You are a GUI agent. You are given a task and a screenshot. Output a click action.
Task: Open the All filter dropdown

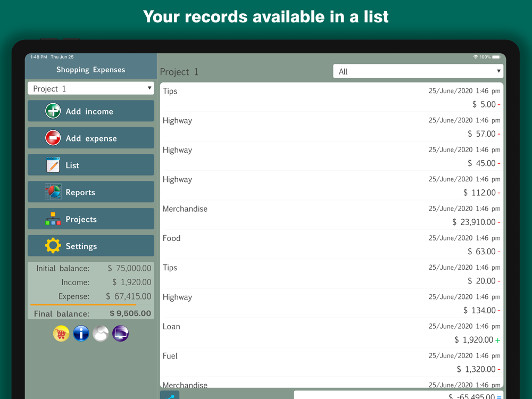coord(418,71)
